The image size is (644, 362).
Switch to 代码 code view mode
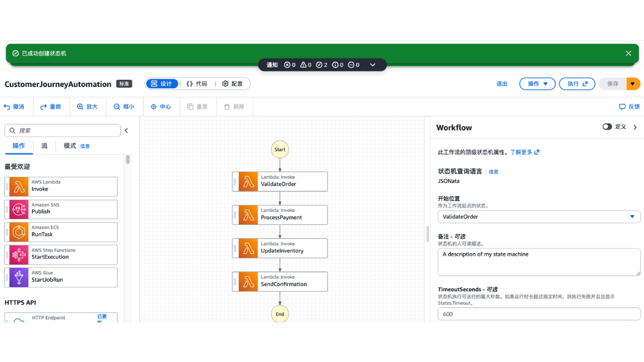[x=196, y=84]
